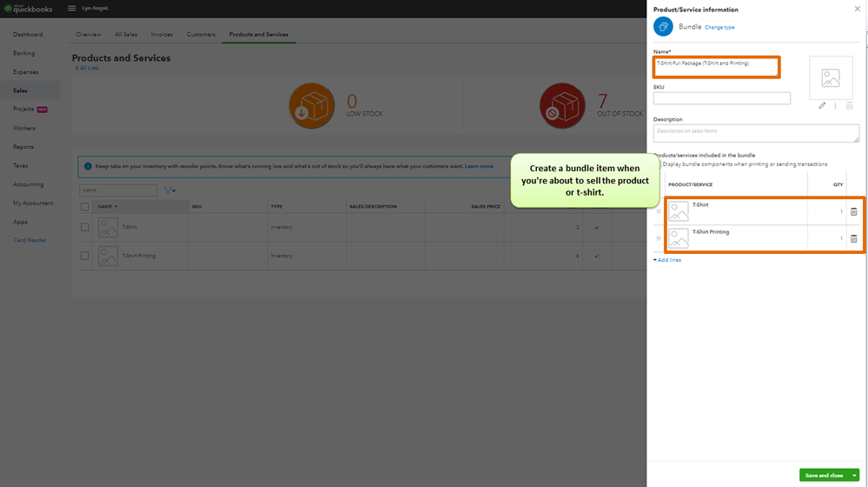Screen dimensions: 868x487
Task: Click the pencil icon to edit item image
Action: tap(822, 105)
